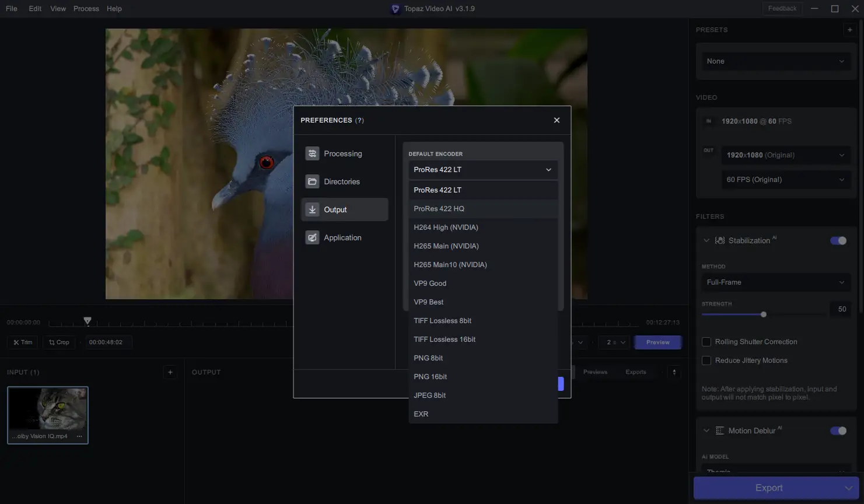Choose ProRes 422 HQ encoder option
This screenshot has width=864, height=504.
[483, 209]
